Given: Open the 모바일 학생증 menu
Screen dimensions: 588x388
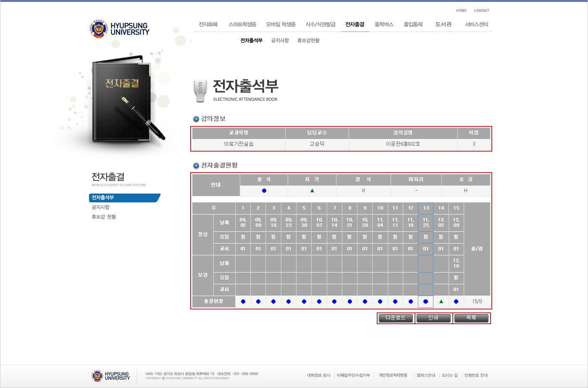Looking at the screenshot, I should pos(281,24).
